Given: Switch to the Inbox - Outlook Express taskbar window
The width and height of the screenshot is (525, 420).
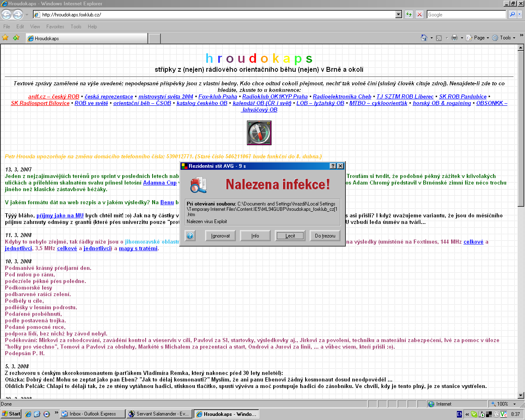Looking at the screenshot, I should (92, 414).
